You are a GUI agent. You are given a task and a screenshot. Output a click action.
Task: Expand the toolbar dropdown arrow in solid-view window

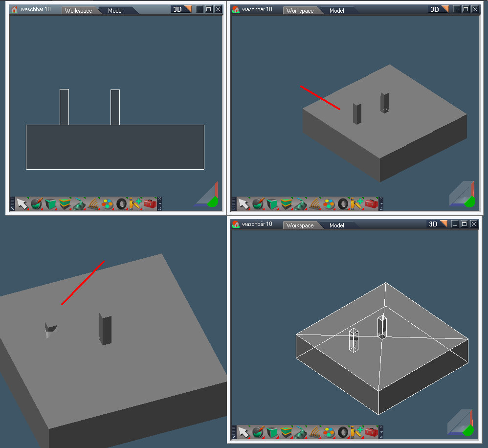pyautogui.click(x=381, y=203)
